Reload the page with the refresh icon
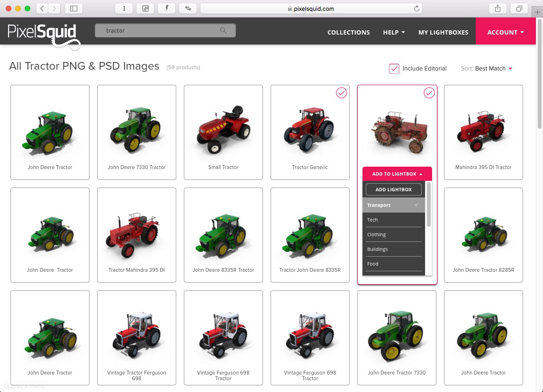This screenshot has height=392, width=543. tap(416, 9)
